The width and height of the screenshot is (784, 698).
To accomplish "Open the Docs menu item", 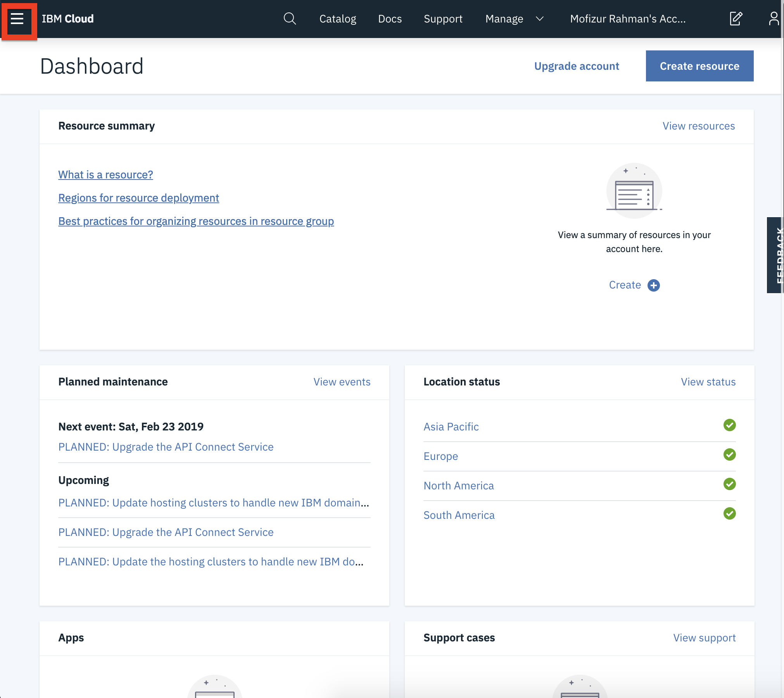I will 390,19.
